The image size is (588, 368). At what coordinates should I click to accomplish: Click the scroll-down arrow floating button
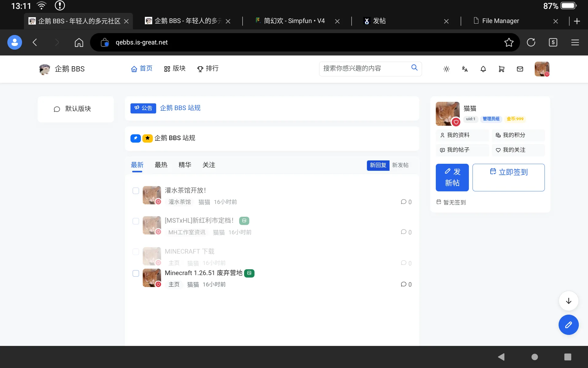pos(568,301)
